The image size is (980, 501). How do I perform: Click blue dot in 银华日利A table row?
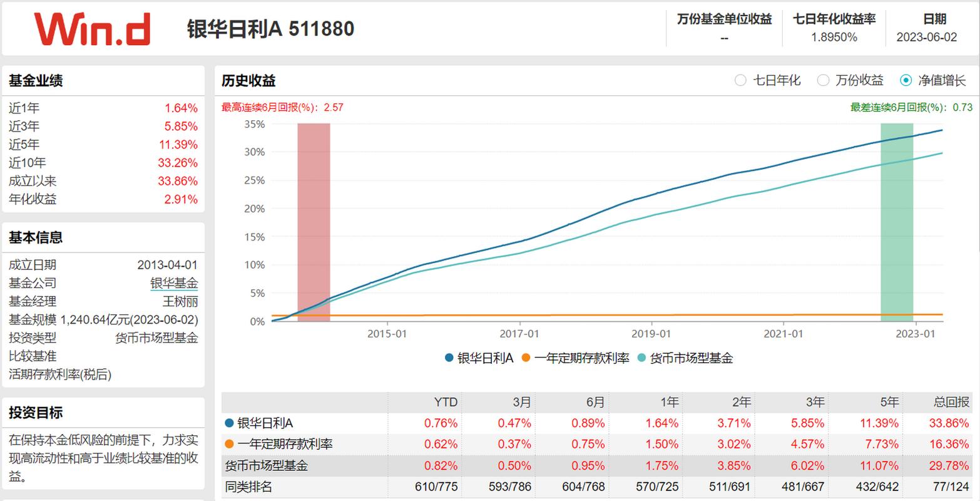(x=229, y=423)
